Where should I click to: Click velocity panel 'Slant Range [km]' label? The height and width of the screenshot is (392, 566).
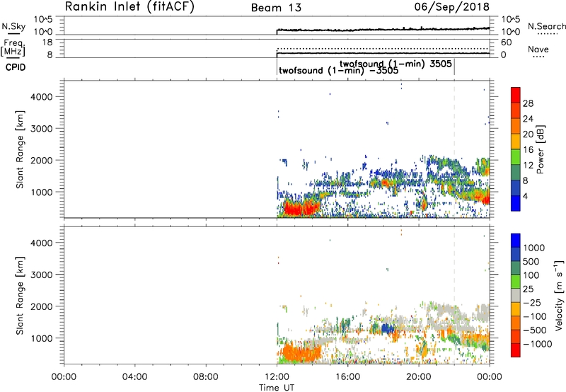20,296
